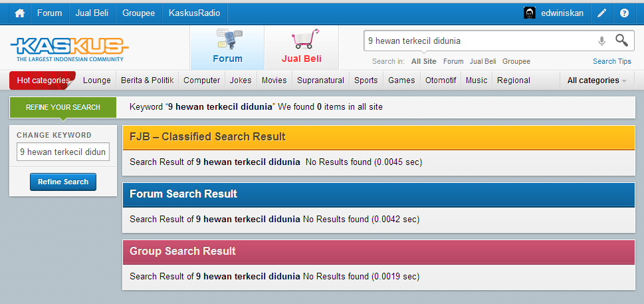Choose Groupee search scope
The image size is (644, 304).
(x=516, y=61)
